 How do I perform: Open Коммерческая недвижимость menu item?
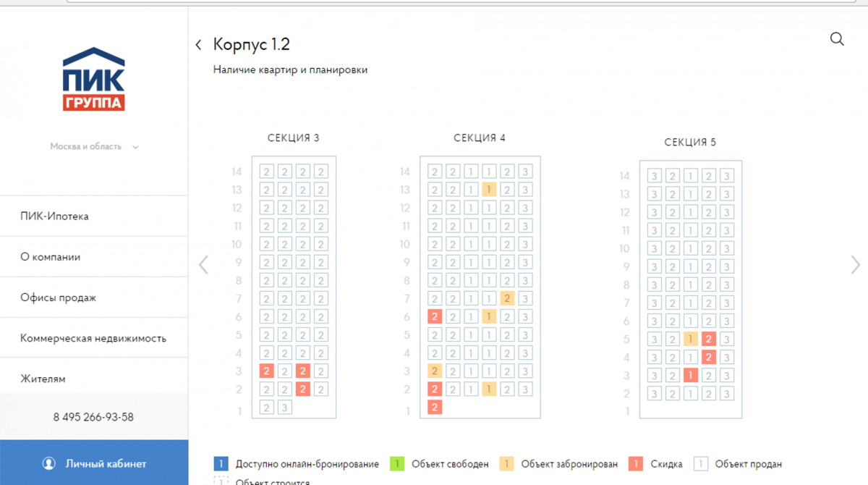click(93, 337)
